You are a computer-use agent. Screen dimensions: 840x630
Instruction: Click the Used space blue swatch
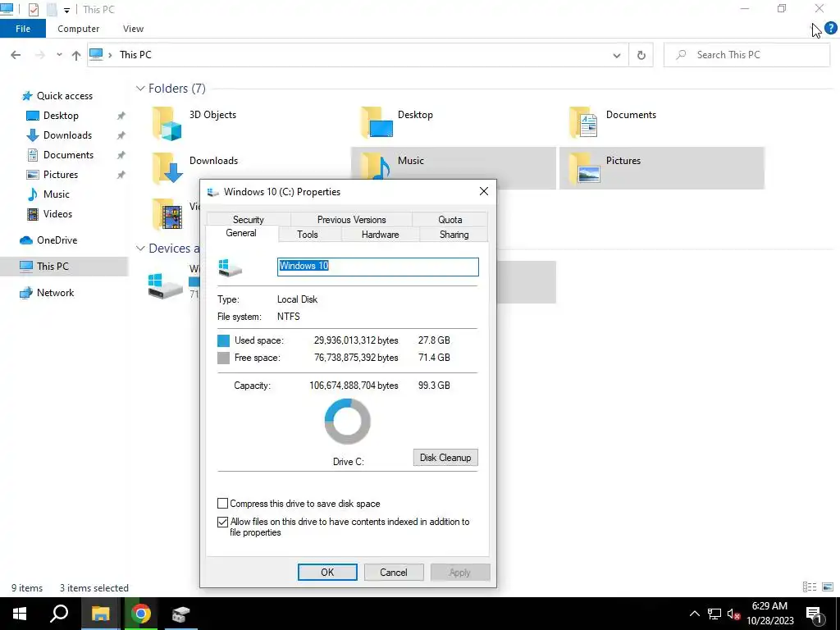223,340
